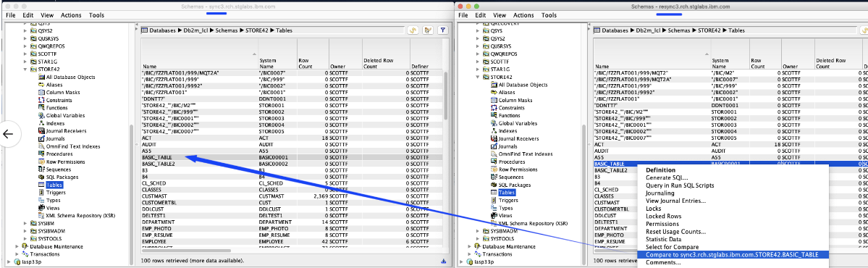Click download arrow icon in sync3 status bar
Screen dimensions: 868x268
(443, 261)
